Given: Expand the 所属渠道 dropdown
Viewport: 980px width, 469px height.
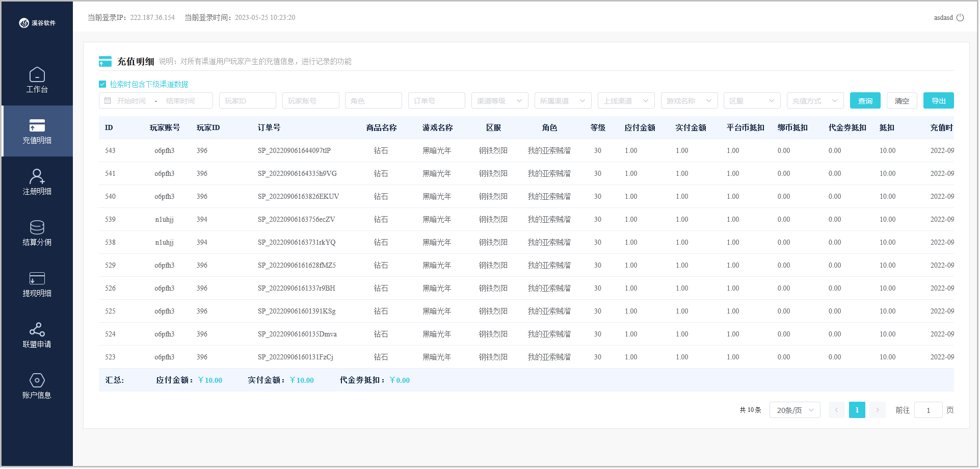Looking at the screenshot, I should [563, 101].
